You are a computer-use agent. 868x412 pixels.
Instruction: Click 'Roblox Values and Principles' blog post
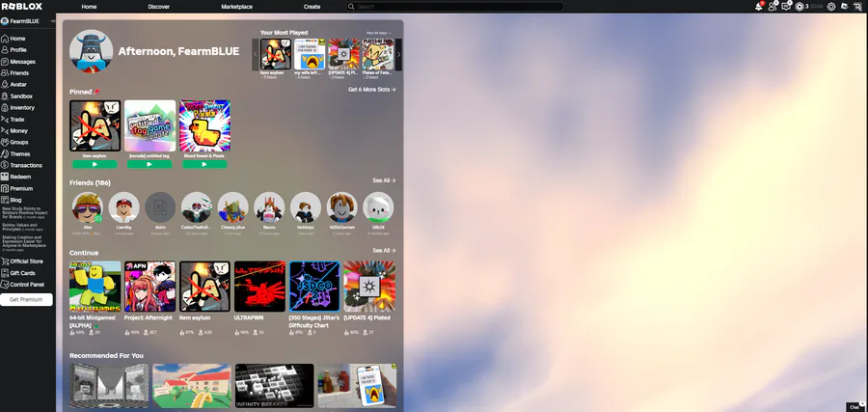tap(23, 227)
